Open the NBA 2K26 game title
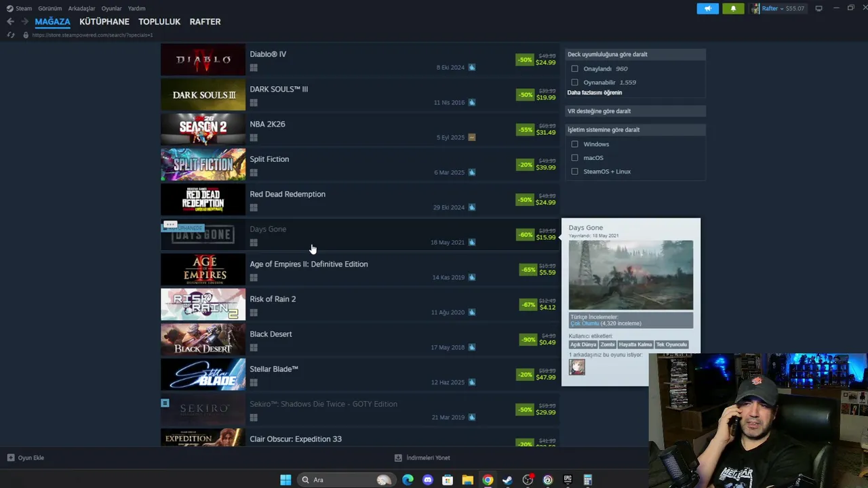The image size is (868, 488). pos(267,124)
